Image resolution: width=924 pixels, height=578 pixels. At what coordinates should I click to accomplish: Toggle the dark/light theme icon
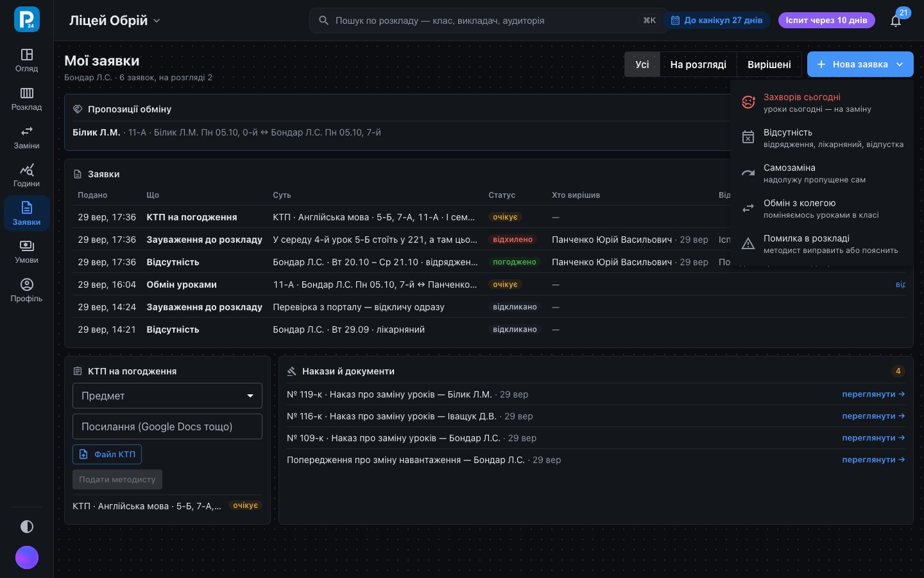click(x=27, y=527)
